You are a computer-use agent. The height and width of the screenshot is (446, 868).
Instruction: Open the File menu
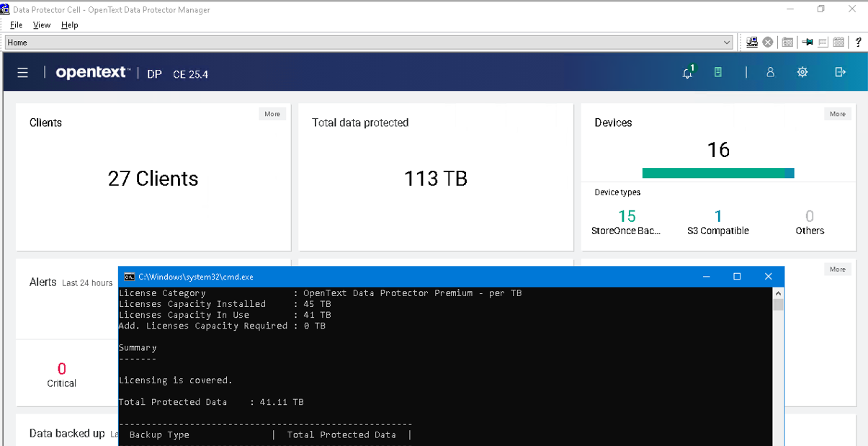tap(16, 24)
